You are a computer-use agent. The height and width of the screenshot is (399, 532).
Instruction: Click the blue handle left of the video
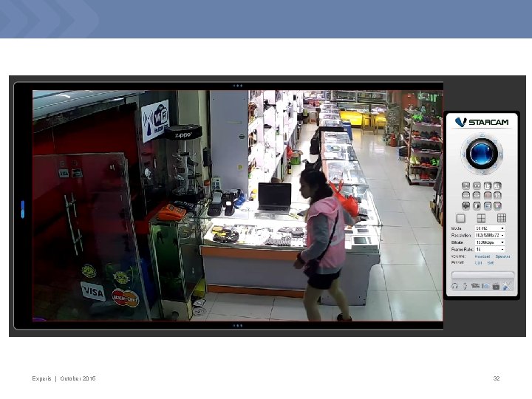tap(23, 209)
